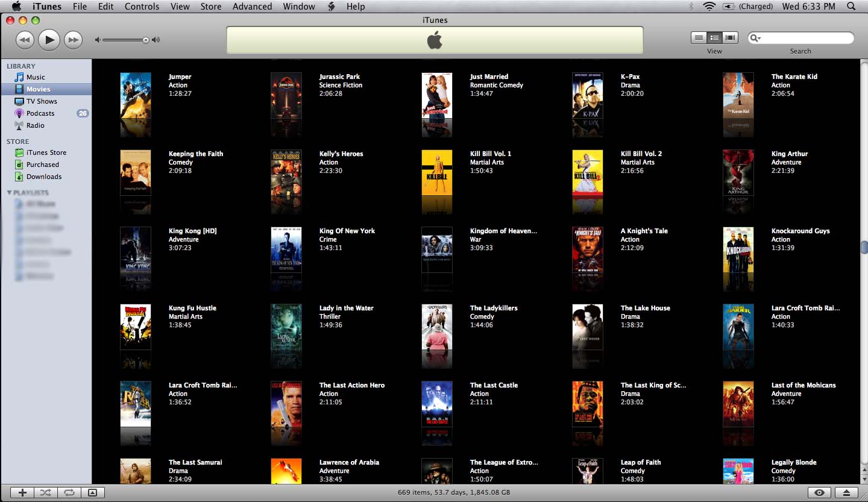The height and width of the screenshot is (502, 868).
Task: Open Spotlight magnifier in menu bar
Action: (851, 6)
